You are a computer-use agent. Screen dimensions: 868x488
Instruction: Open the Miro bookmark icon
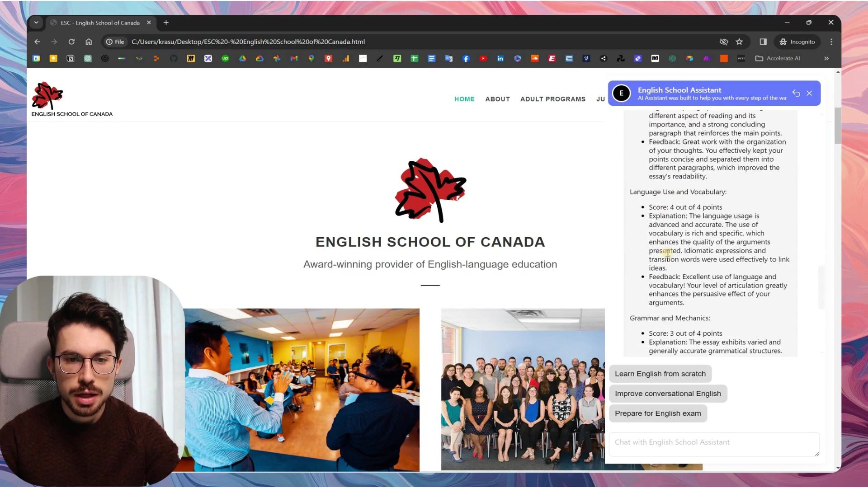[191, 58]
